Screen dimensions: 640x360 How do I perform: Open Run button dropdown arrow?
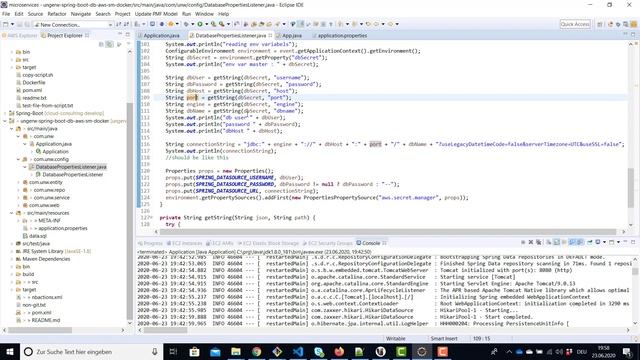point(206,24)
